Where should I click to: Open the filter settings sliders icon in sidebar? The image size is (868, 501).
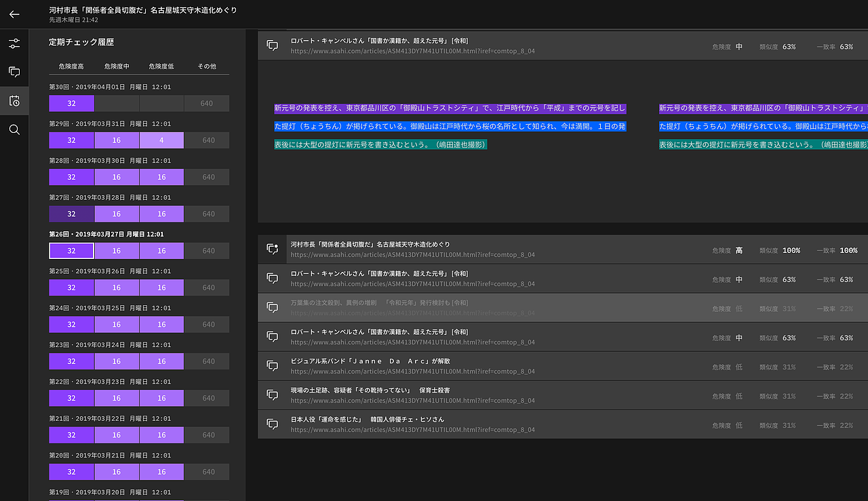pyautogui.click(x=14, y=43)
